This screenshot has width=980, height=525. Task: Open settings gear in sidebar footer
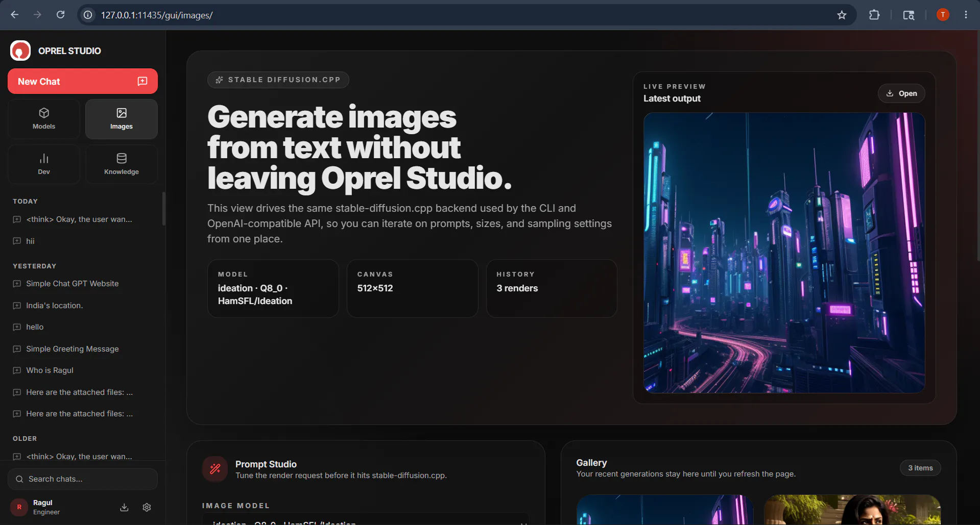[147, 507]
